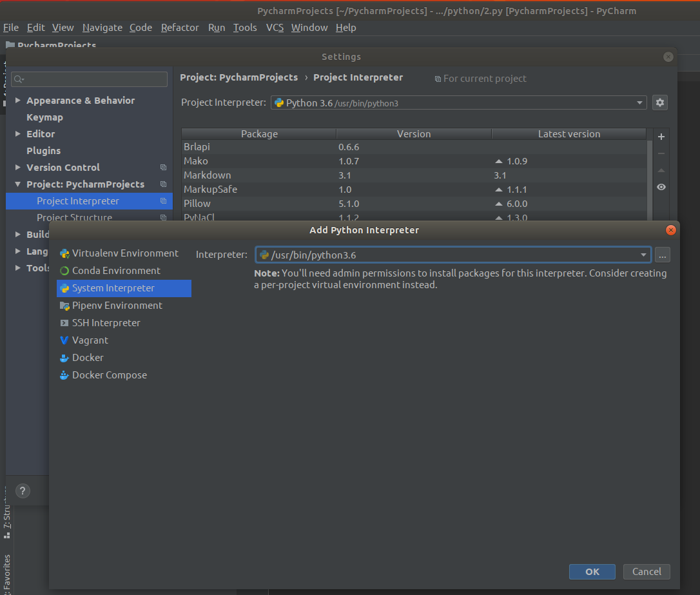The image size is (700, 595).
Task: Open the Tools menu
Action: coord(245,28)
